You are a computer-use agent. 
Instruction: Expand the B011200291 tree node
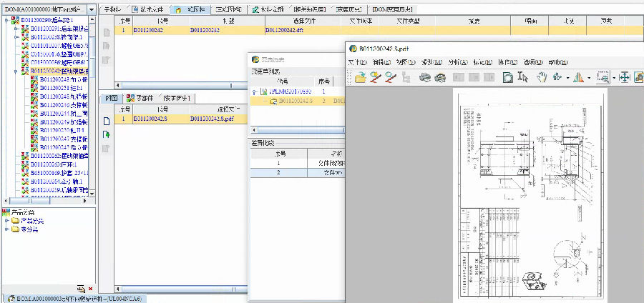[x=16, y=28]
